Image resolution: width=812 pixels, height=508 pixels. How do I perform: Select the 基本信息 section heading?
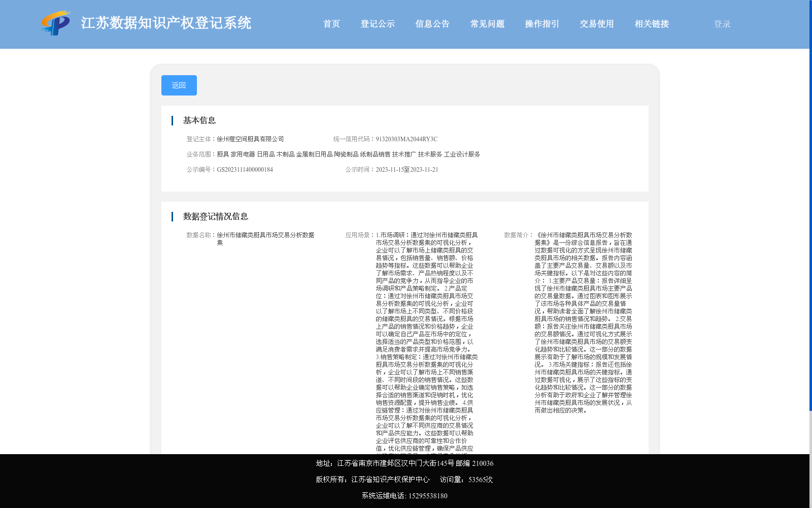199,120
